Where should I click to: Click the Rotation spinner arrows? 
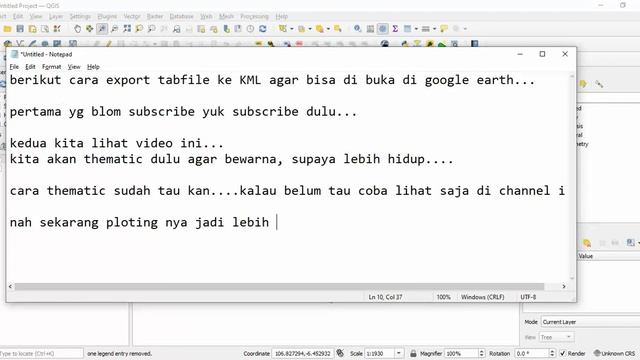pyautogui.click(x=552, y=353)
